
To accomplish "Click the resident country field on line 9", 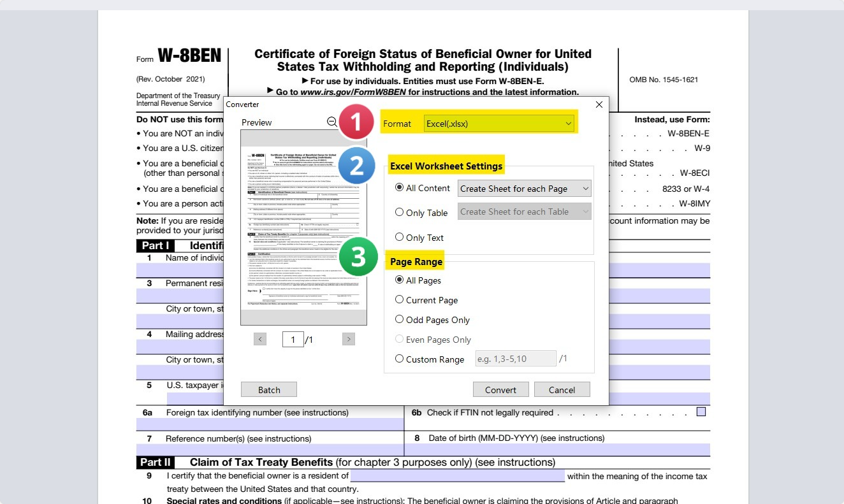I will click(458, 476).
